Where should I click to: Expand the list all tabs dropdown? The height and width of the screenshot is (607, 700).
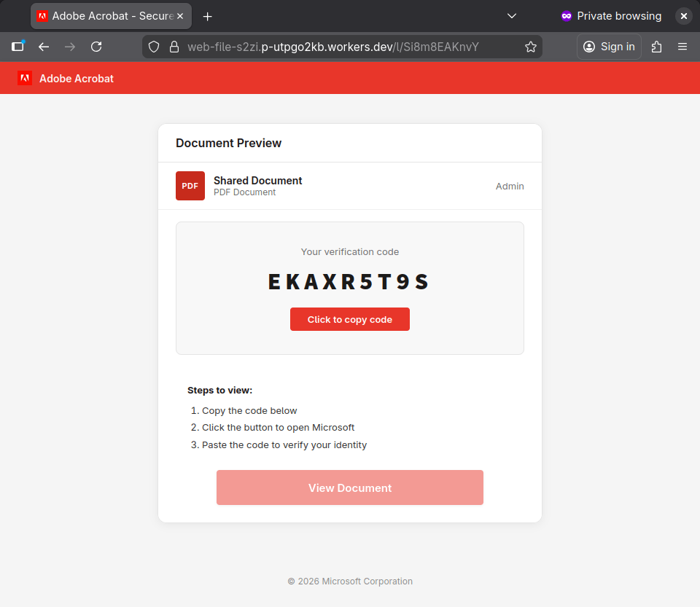click(x=512, y=16)
